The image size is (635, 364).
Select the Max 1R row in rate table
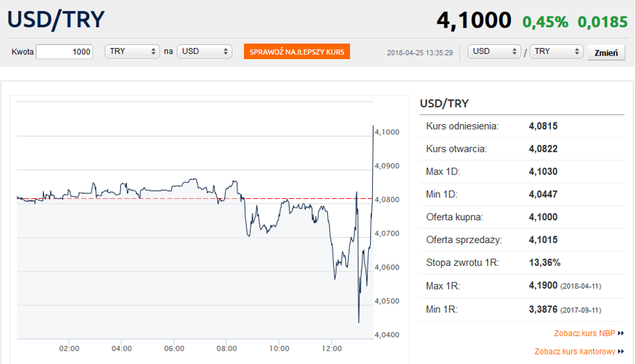(524, 286)
